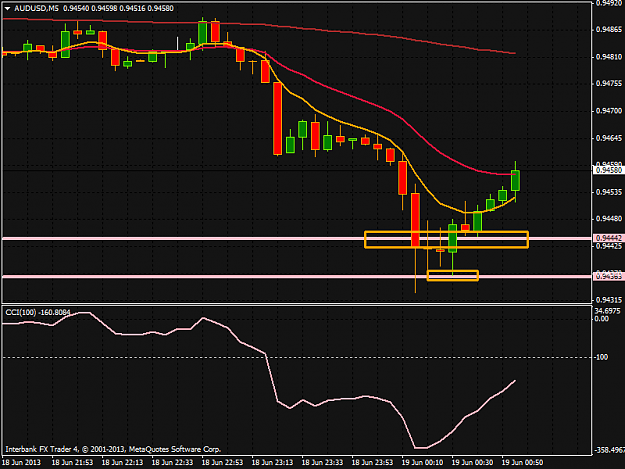Click the -358.4967 CCI scale value
This screenshot has width=625, height=469.
click(x=609, y=450)
